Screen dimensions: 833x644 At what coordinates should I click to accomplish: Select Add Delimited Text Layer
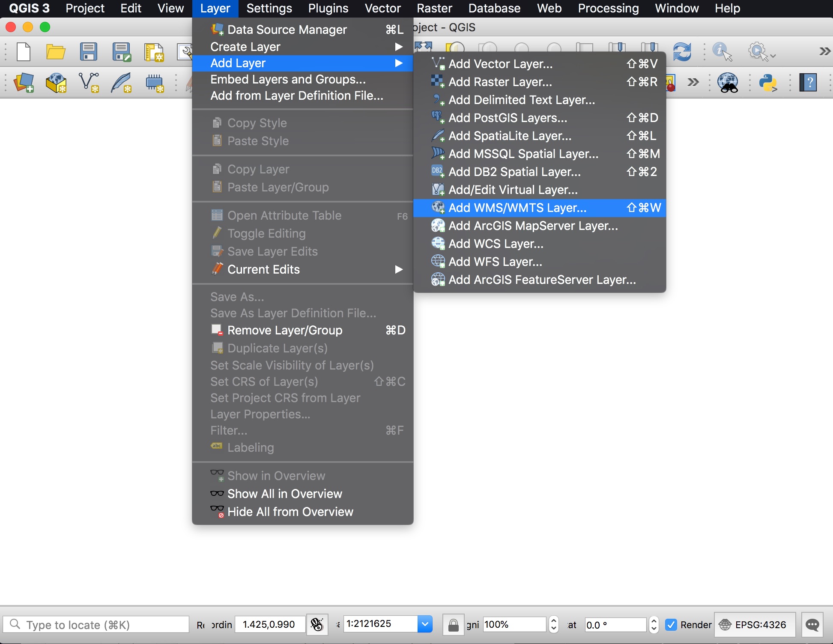click(x=540, y=100)
